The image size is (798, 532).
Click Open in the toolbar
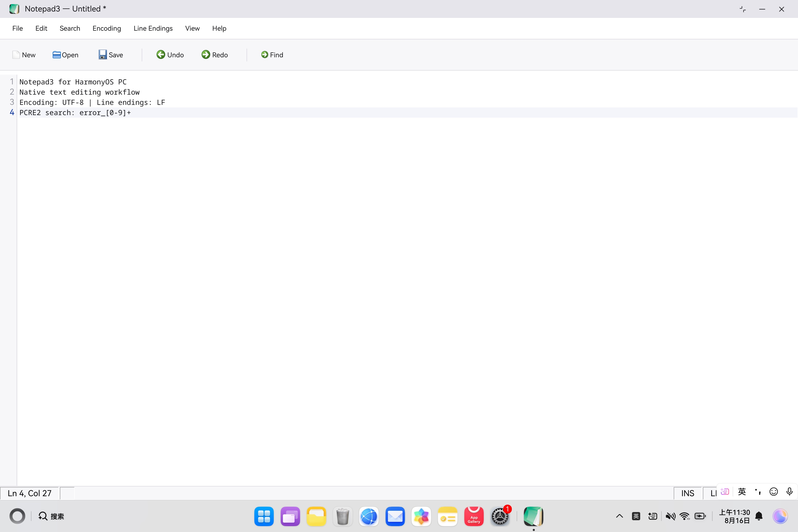point(65,55)
